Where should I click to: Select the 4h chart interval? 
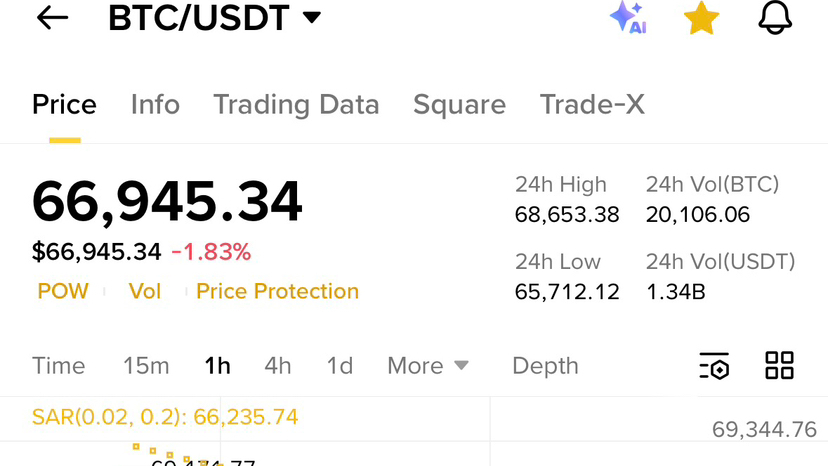click(278, 366)
